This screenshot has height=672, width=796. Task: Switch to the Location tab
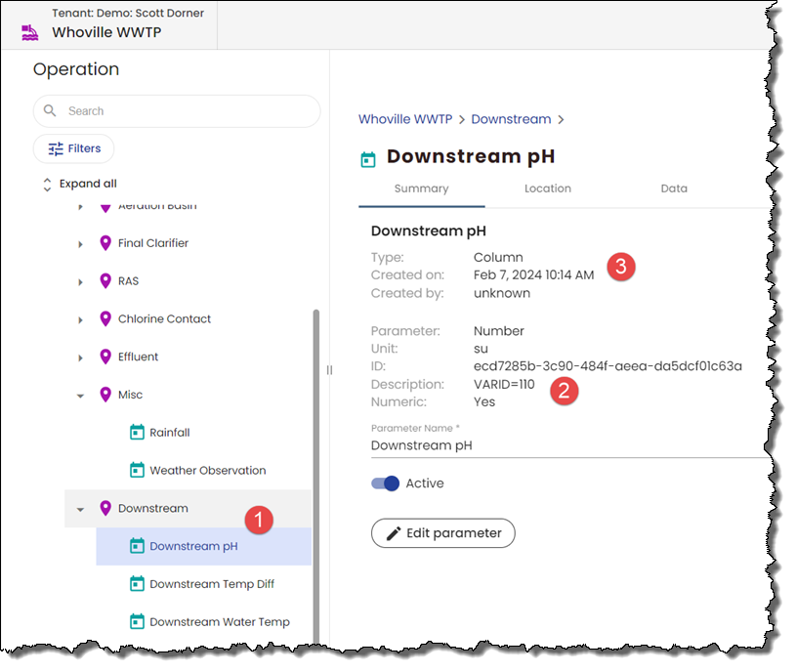547,189
